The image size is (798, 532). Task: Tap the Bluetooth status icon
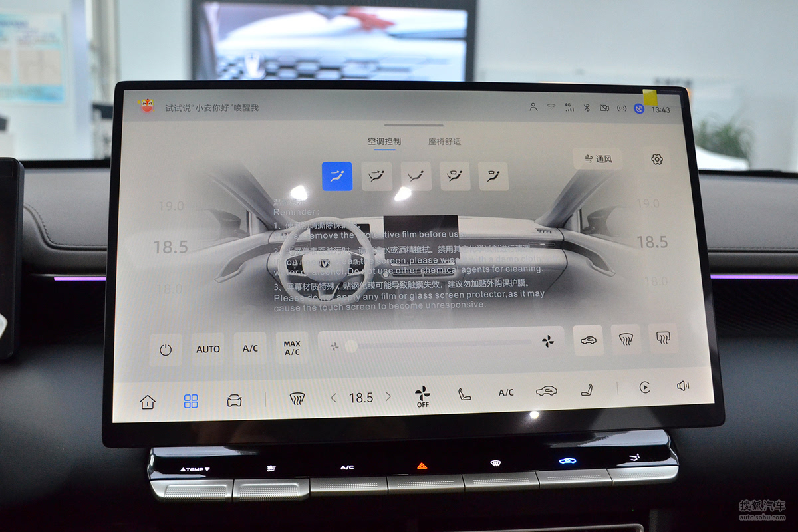587,108
